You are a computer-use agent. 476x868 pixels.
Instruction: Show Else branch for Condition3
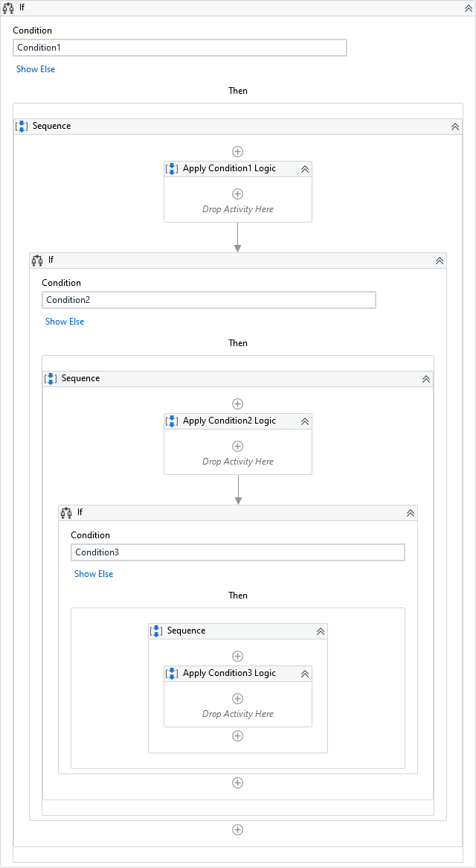click(x=94, y=574)
